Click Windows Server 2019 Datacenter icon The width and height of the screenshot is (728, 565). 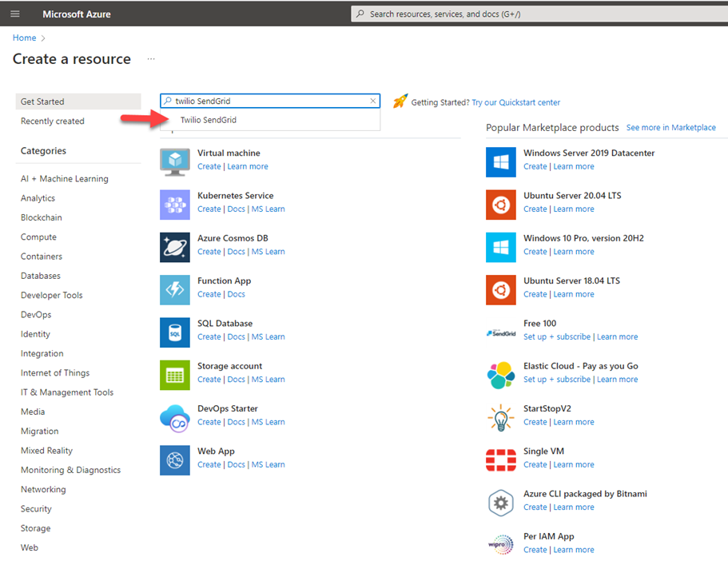pos(500,162)
